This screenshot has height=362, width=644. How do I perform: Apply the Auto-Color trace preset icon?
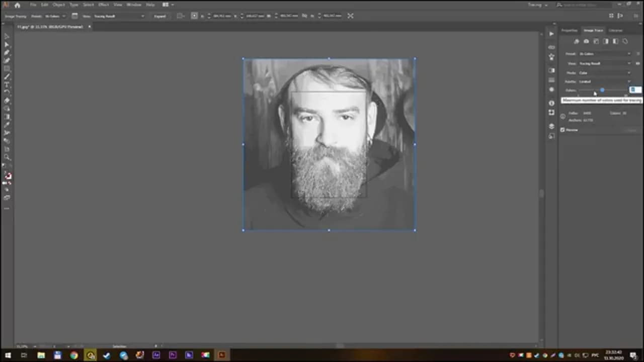(x=577, y=41)
